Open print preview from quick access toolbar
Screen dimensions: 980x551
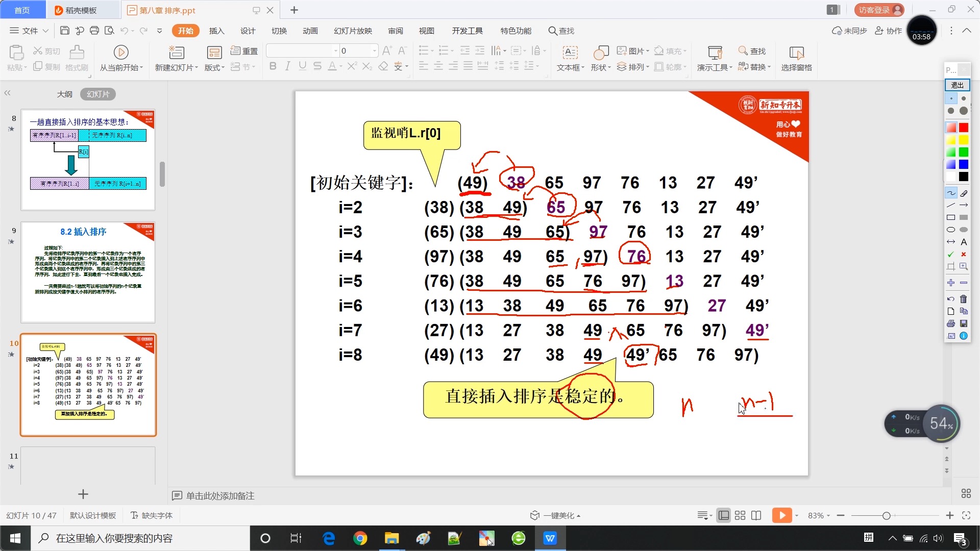[109, 31]
